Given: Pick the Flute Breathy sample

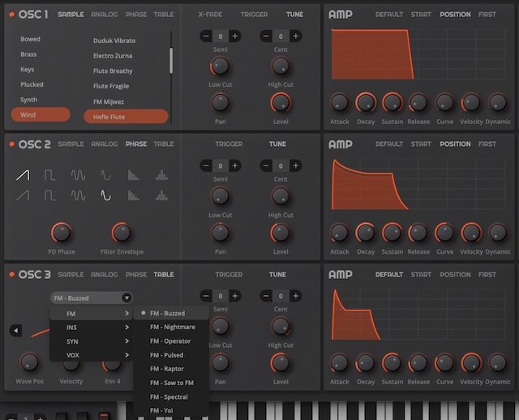Looking at the screenshot, I should tap(113, 71).
